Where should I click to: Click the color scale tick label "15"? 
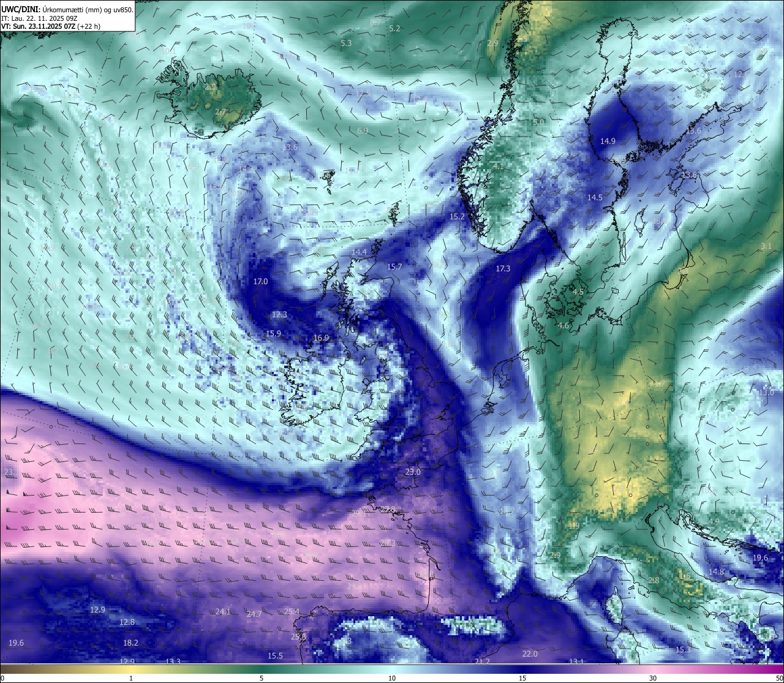point(522,678)
